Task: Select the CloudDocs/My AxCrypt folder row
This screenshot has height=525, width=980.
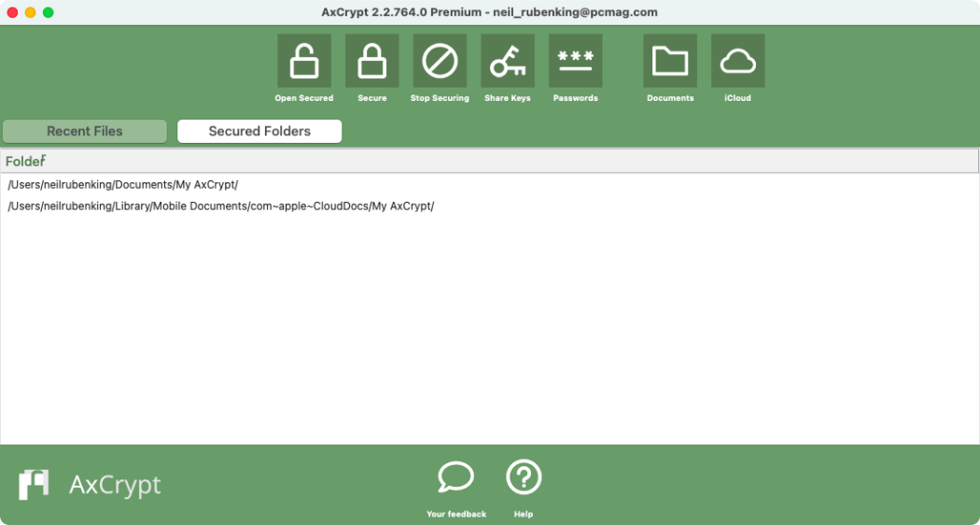Action: 489,206
